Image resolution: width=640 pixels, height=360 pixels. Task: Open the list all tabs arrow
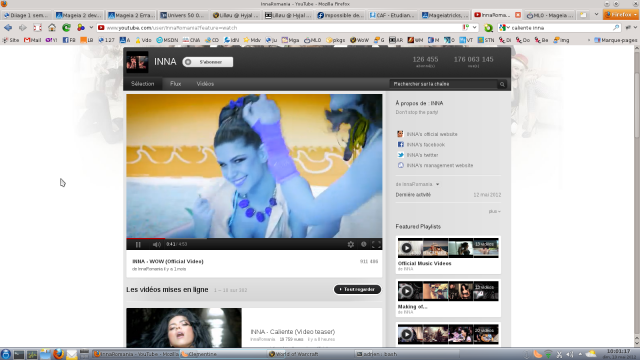(x=596, y=15)
